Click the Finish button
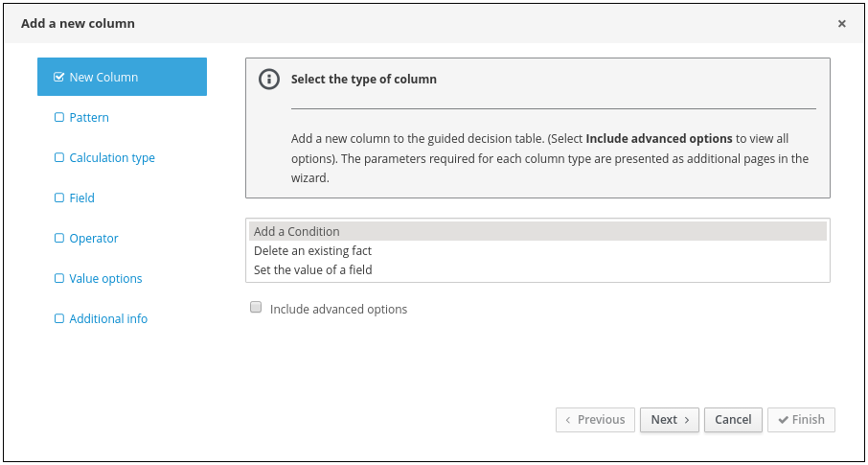868x465 pixels. click(x=801, y=420)
